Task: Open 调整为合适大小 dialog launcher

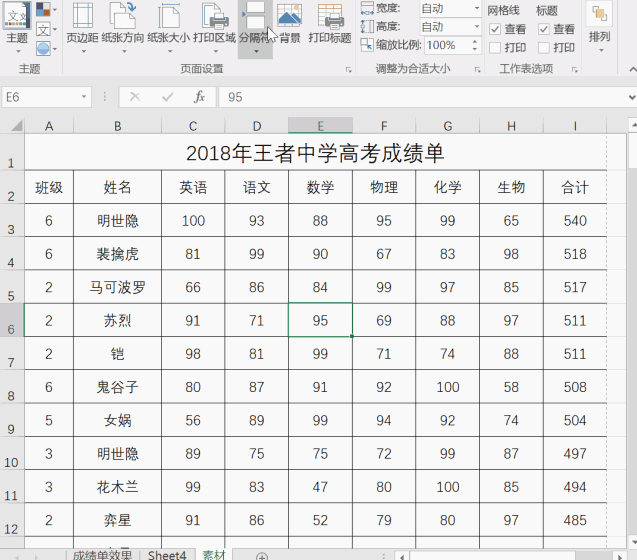Action: pos(478,69)
